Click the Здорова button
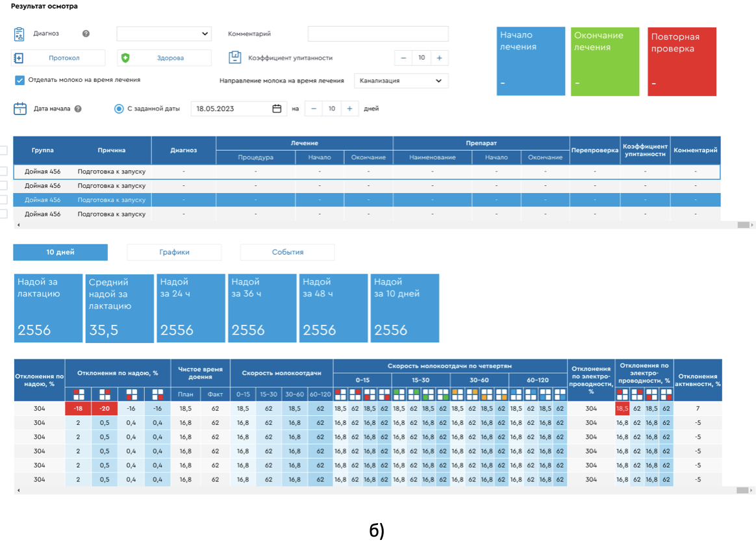The height and width of the screenshot is (551, 756). [164, 58]
